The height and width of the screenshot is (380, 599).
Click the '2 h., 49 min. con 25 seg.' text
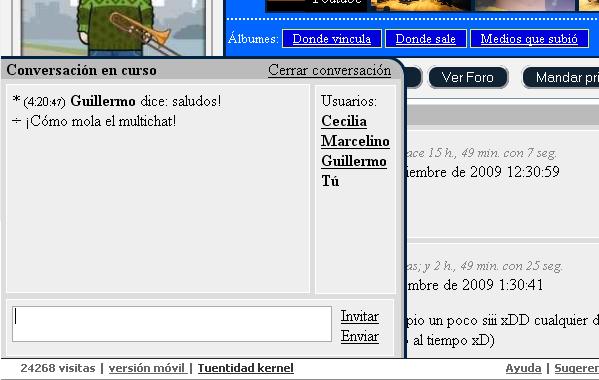(499, 266)
